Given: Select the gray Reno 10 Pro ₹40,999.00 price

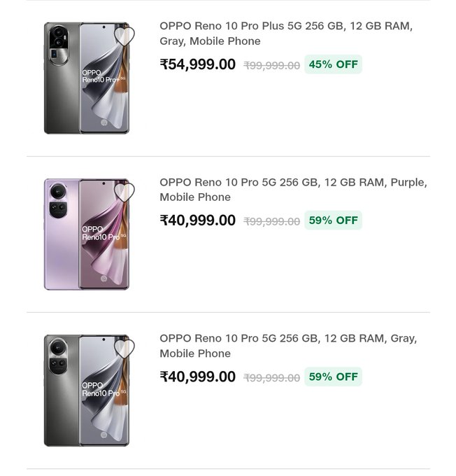Looking at the screenshot, I should (x=198, y=377).
